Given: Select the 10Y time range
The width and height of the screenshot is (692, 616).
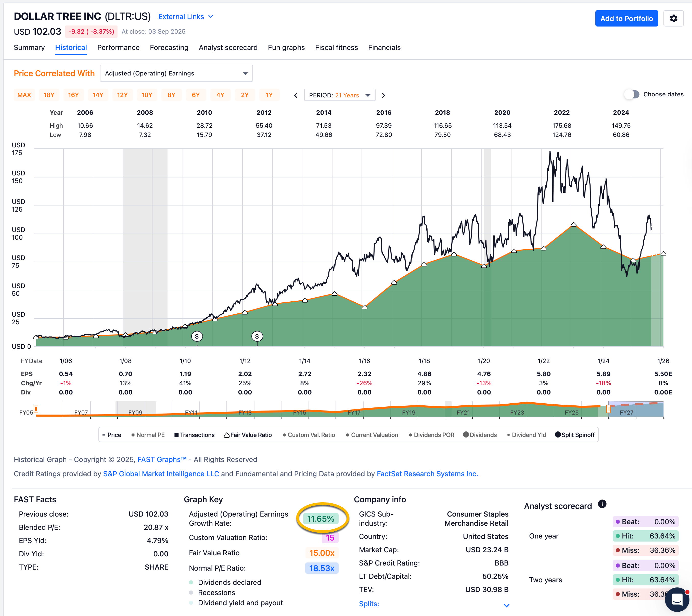Looking at the screenshot, I should click(147, 95).
